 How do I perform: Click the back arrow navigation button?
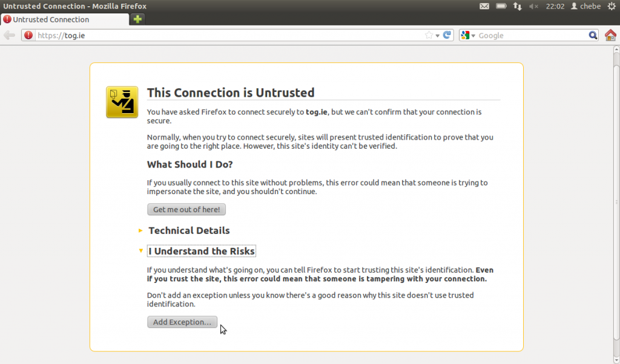tap(9, 35)
